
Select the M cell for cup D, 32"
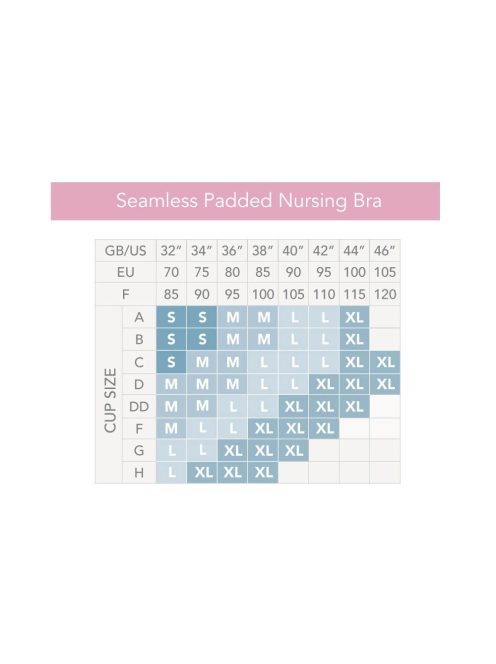click(171, 384)
